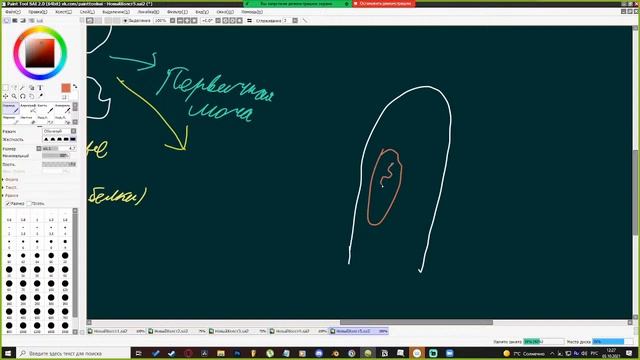Select the hardest brush edge shape
Image resolution: width=640 pixels, height=360 pixels.
(73, 139)
